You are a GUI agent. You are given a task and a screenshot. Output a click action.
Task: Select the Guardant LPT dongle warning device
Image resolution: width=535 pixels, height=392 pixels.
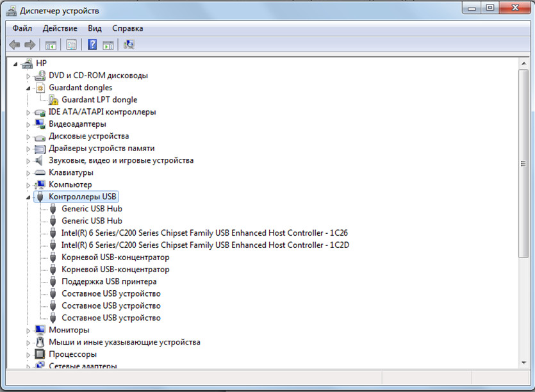99,100
